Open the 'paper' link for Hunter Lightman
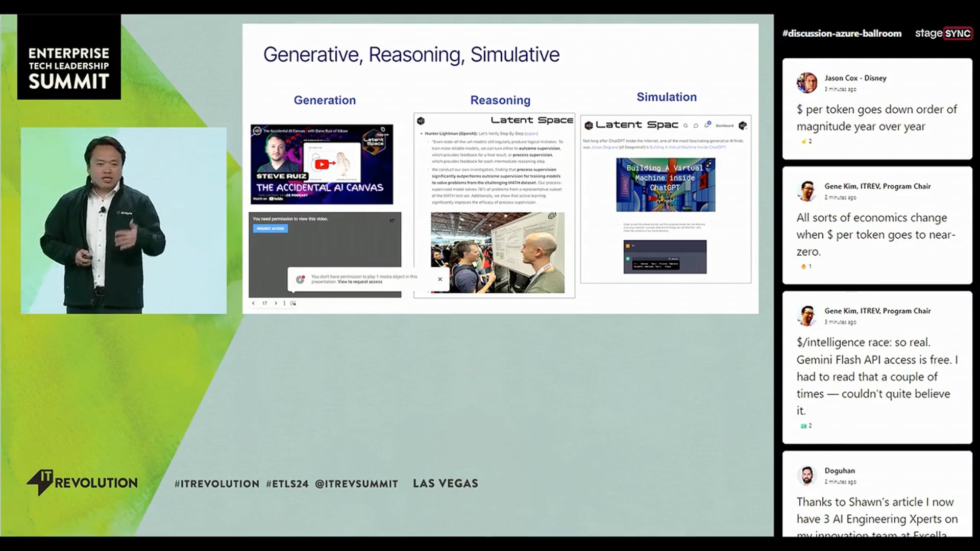 [531, 134]
